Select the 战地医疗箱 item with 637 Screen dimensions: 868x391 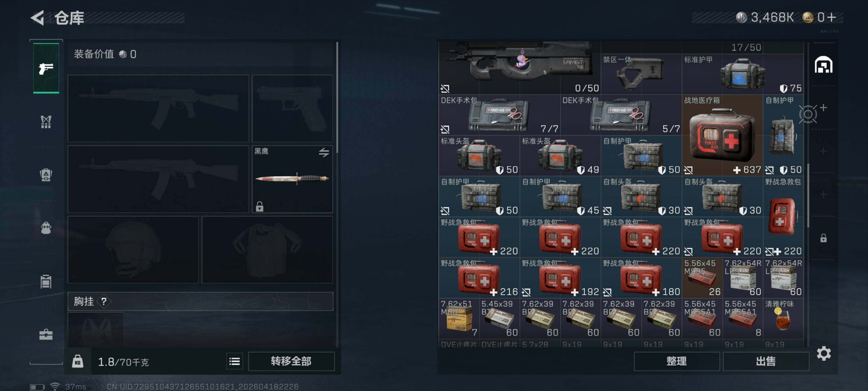[722, 135]
